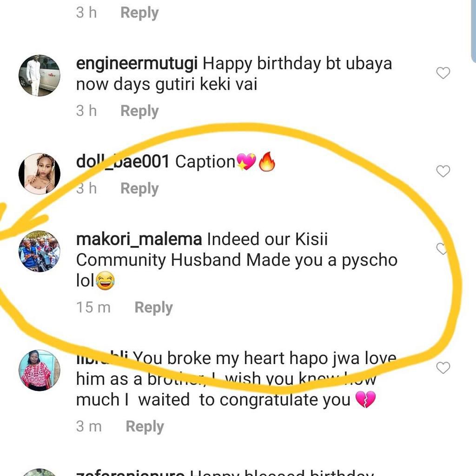Tap the heart beside doll_bae001's Caption comment

[443, 171]
